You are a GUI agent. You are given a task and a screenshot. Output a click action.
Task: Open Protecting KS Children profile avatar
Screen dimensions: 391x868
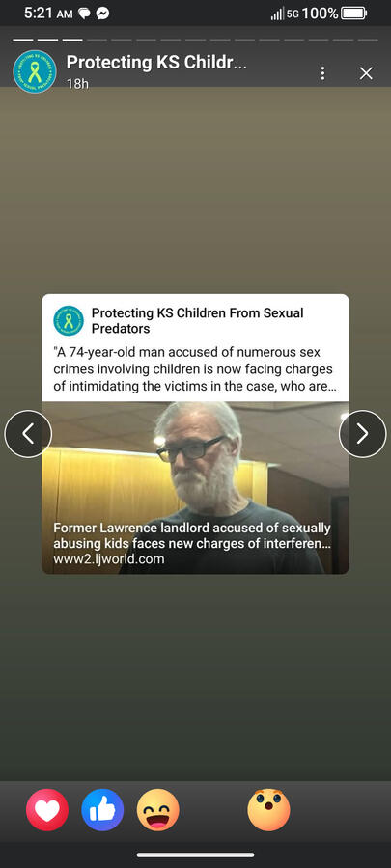[35, 71]
